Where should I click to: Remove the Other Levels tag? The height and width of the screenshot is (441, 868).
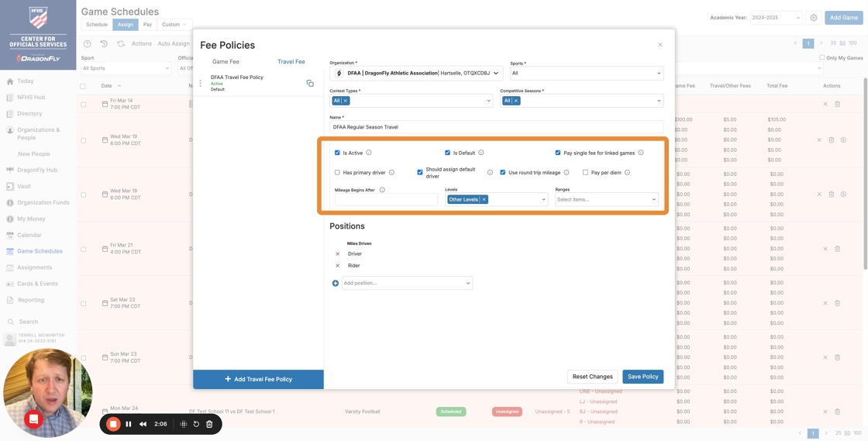484,200
